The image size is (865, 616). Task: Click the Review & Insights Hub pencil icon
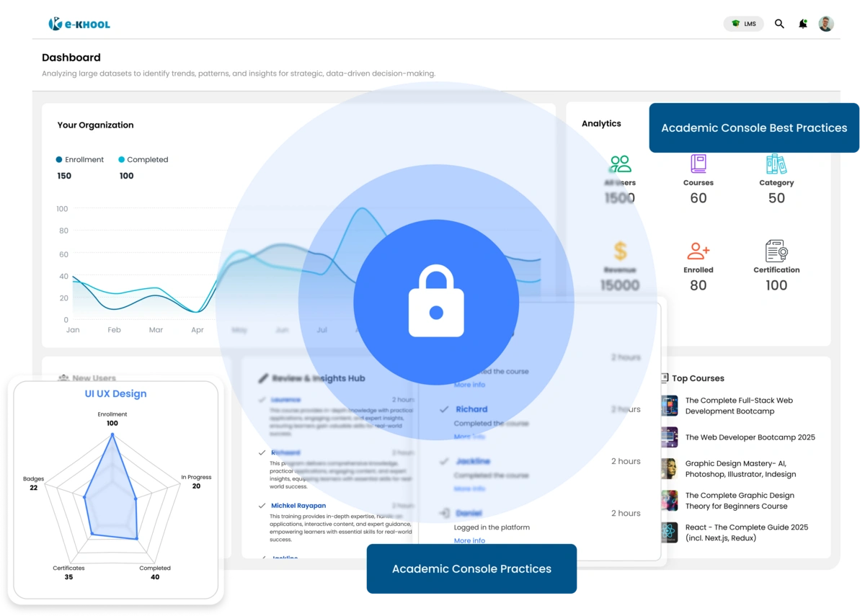tap(264, 378)
